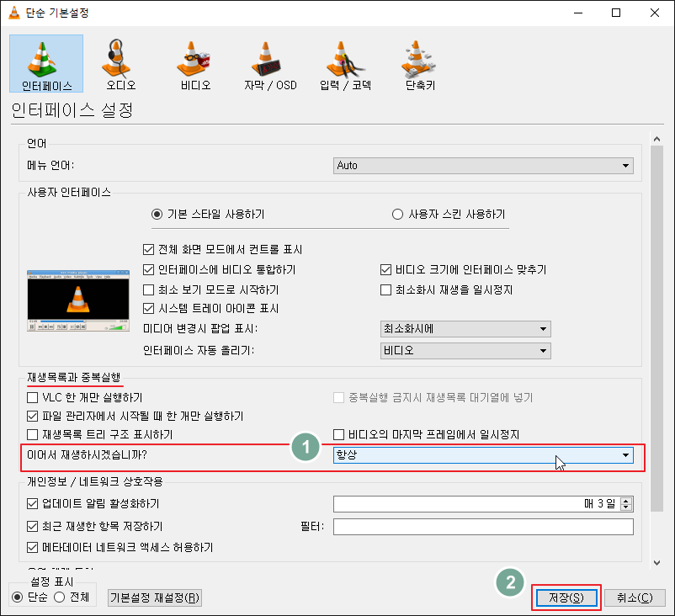Click the VLC cone icon in title bar
Image resolution: width=675 pixels, height=616 pixels.
click(13, 13)
